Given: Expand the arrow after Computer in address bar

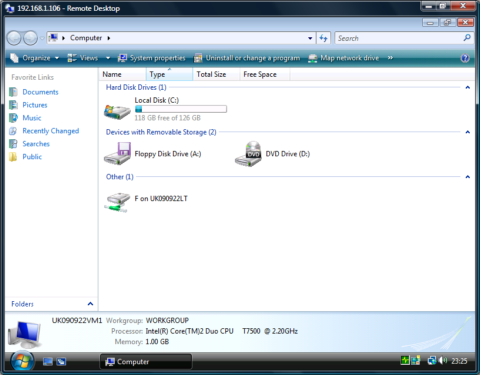Looking at the screenshot, I should 109,38.
